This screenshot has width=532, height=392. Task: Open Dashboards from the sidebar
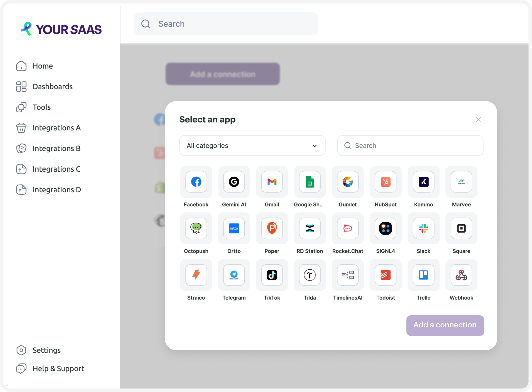[x=44, y=87]
